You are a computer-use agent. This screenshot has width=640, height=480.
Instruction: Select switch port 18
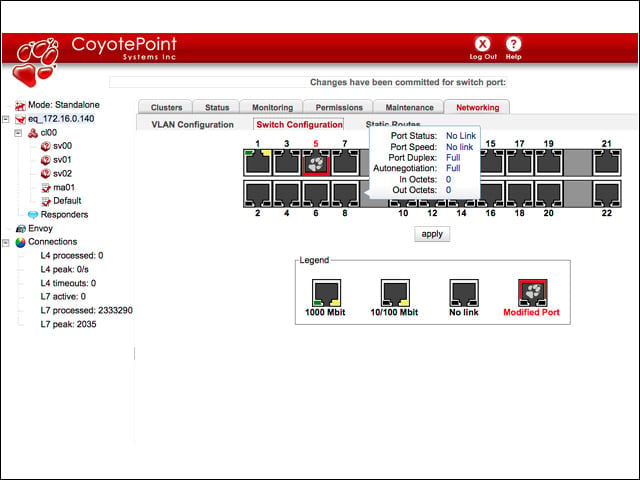point(520,194)
